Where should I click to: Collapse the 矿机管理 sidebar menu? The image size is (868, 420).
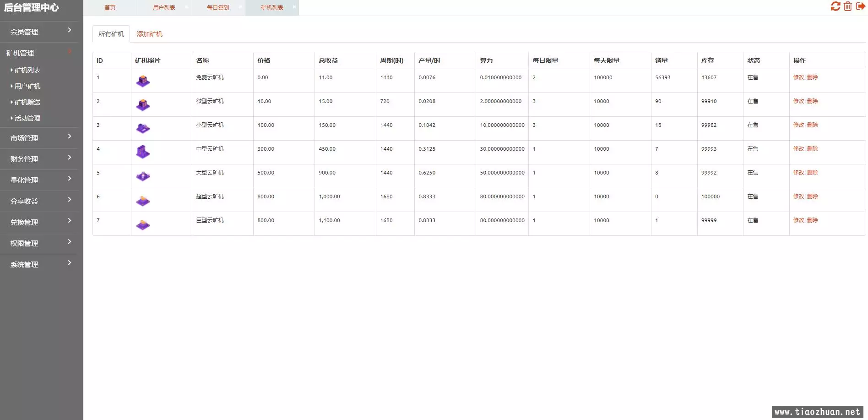tap(39, 53)
